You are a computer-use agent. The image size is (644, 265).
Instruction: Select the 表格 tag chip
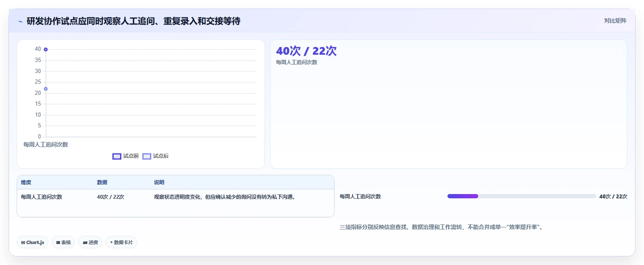tap(63, 242)
